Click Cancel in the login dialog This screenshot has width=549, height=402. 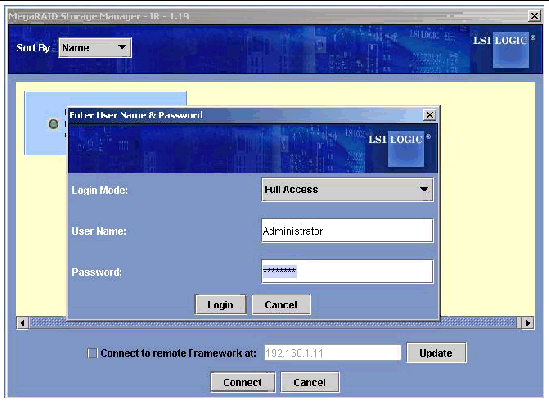[281, 305]
